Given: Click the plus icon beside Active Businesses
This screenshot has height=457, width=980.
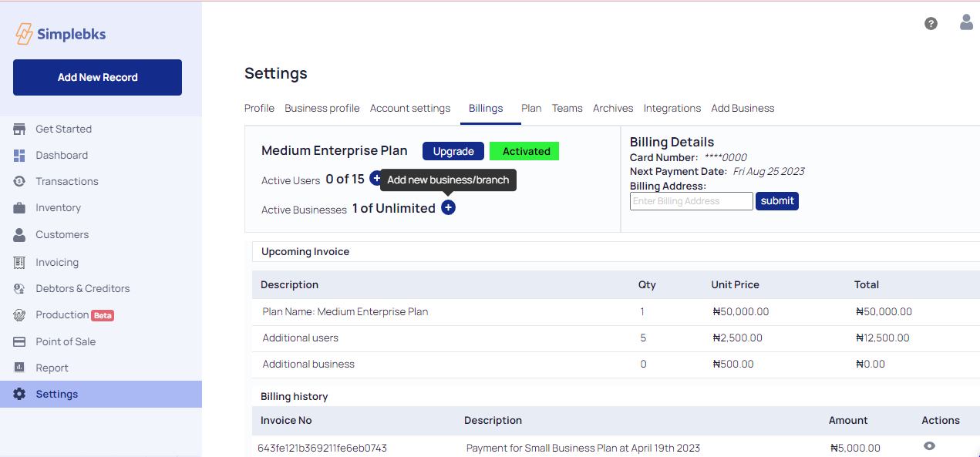Looking at the screenshot, I should pos(448,208).
